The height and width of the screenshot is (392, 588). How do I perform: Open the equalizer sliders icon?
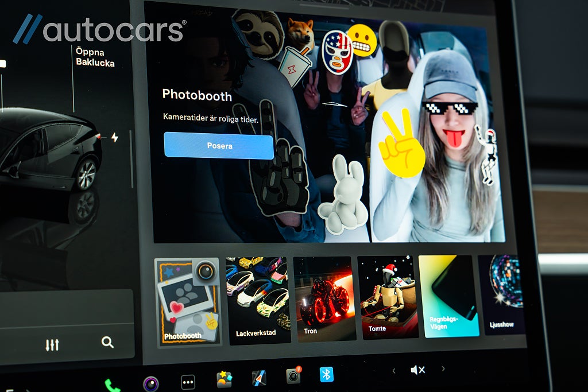click(52, 344)
